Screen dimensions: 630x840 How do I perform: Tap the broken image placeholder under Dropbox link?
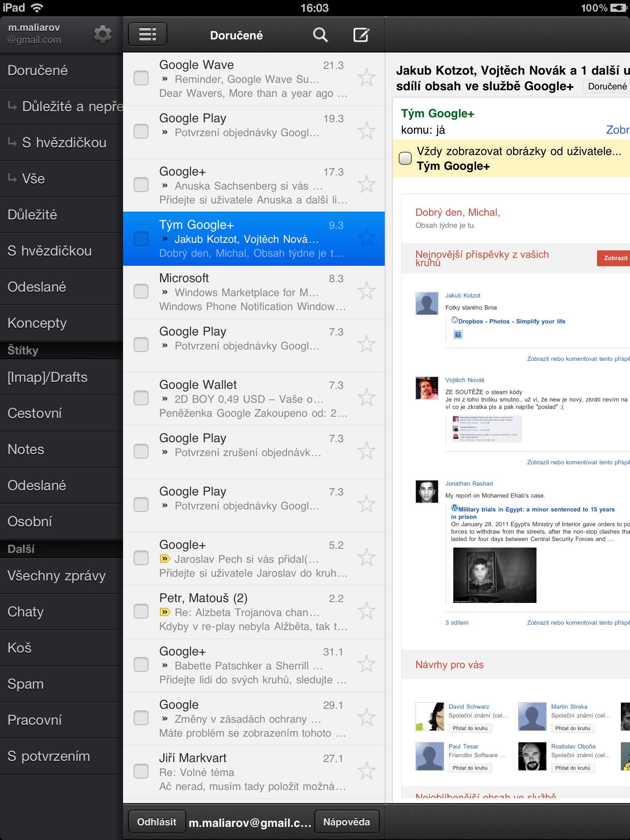[458, 335]
